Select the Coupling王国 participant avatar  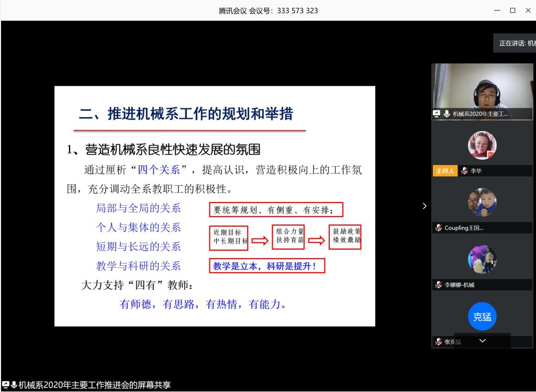(482, 203)
